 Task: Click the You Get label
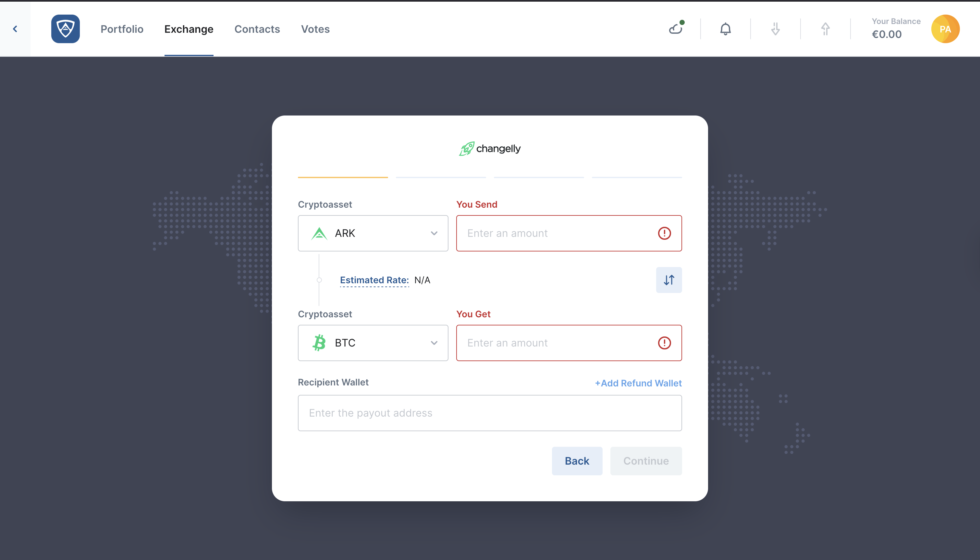(x=473, y=314)
